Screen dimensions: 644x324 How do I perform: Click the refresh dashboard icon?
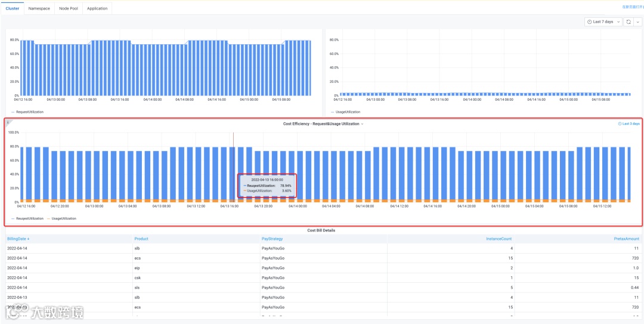click(628, 22)
